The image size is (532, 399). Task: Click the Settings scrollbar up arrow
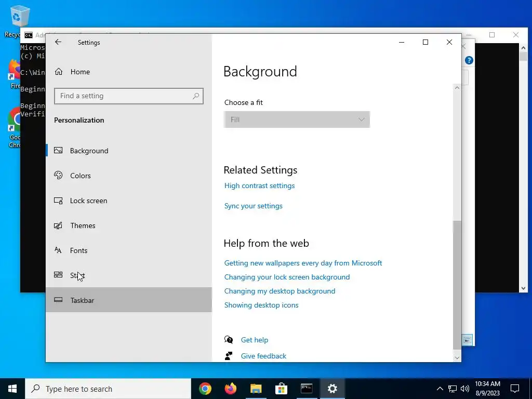[457, 88]
